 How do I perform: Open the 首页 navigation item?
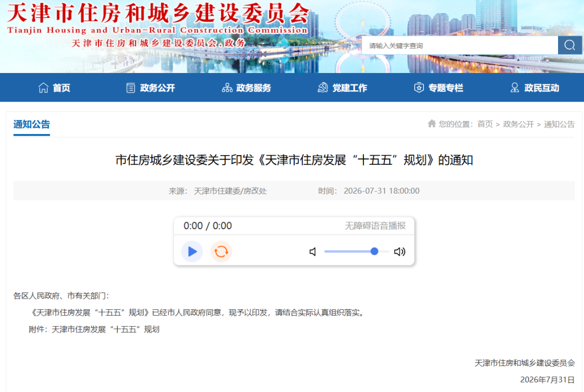[x=55, y=88]
